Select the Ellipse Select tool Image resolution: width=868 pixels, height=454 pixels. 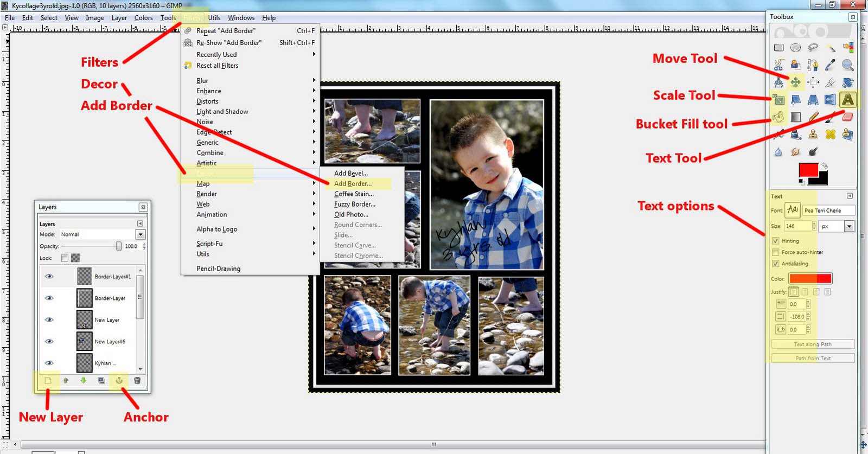pos(796,48)
